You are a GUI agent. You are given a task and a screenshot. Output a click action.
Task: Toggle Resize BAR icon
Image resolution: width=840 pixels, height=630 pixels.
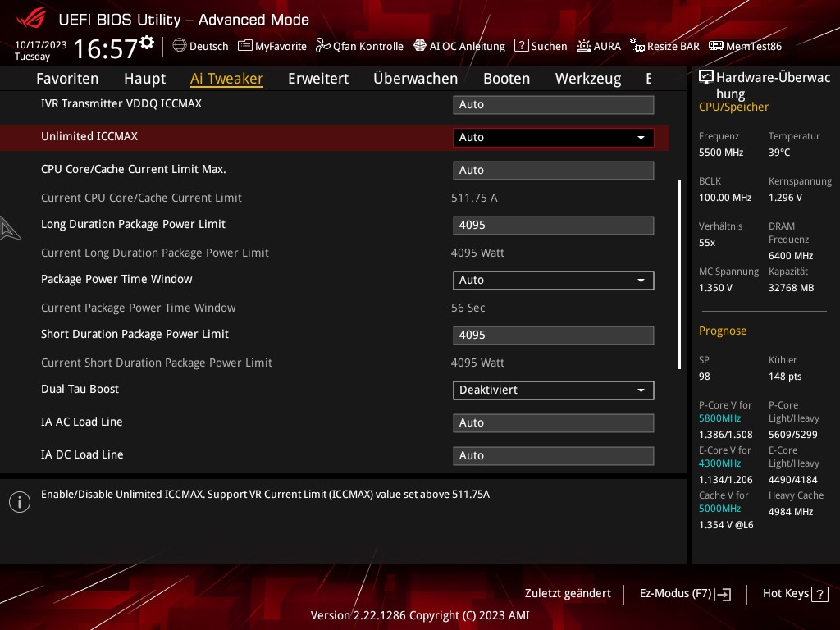(637, 46)
